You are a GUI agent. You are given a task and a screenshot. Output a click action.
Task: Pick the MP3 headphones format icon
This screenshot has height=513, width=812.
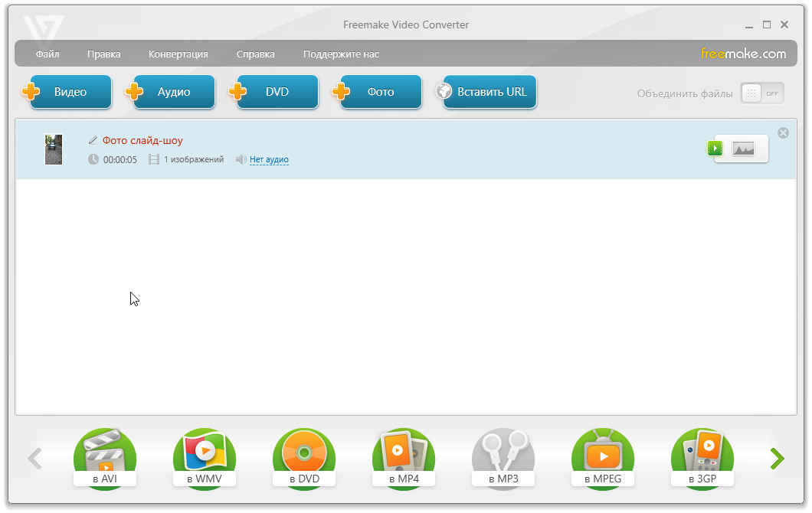503,456
